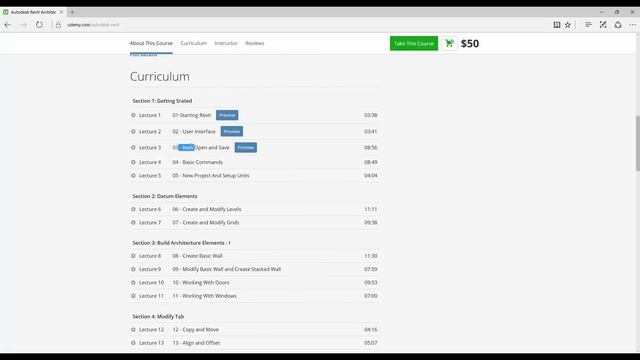This screenshot has width=640, height=360.
Task: Preview the 02 - User Interface lecture
Action: point(232,131)
